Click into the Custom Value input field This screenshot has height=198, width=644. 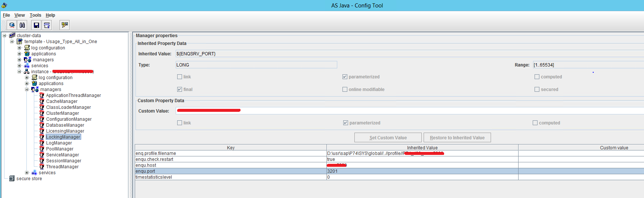pos(409,111)
